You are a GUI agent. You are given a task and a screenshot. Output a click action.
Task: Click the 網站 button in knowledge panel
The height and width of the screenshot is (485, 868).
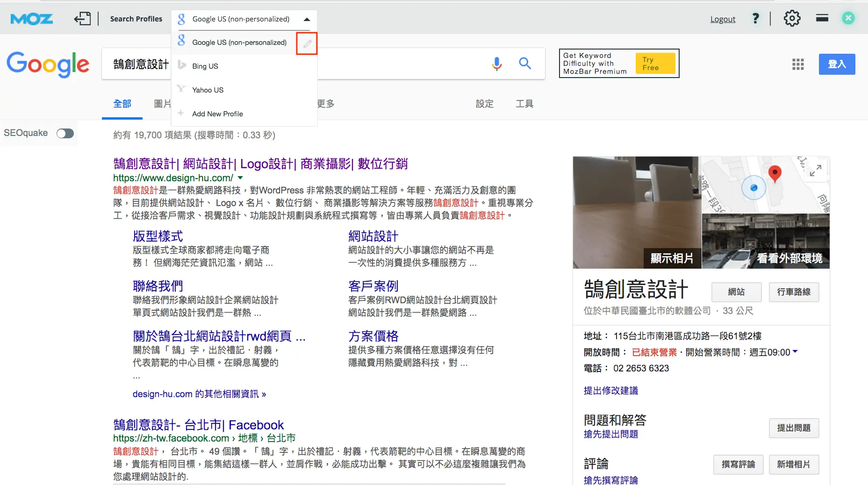pos(736,292)
